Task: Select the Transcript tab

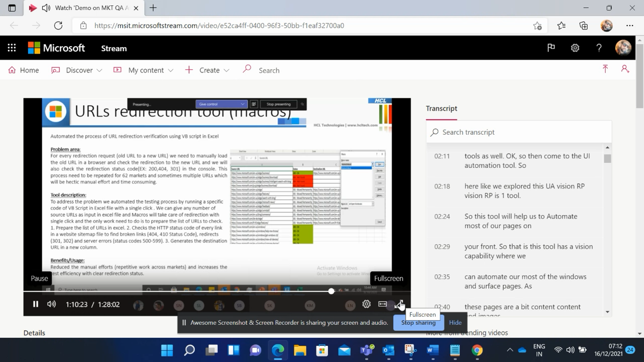Action: 441,109
